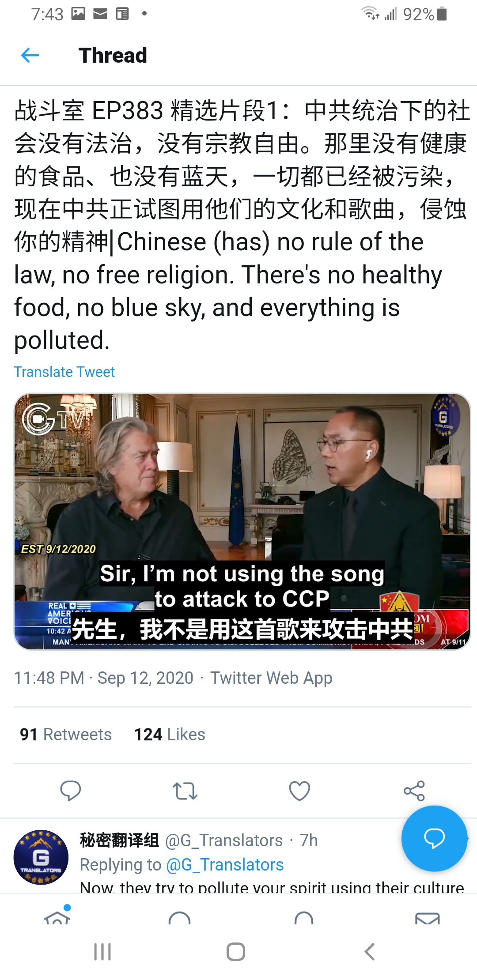Play the GTV video thumbnail
This screenshot has width=477, height=980.
pos(242,521)
